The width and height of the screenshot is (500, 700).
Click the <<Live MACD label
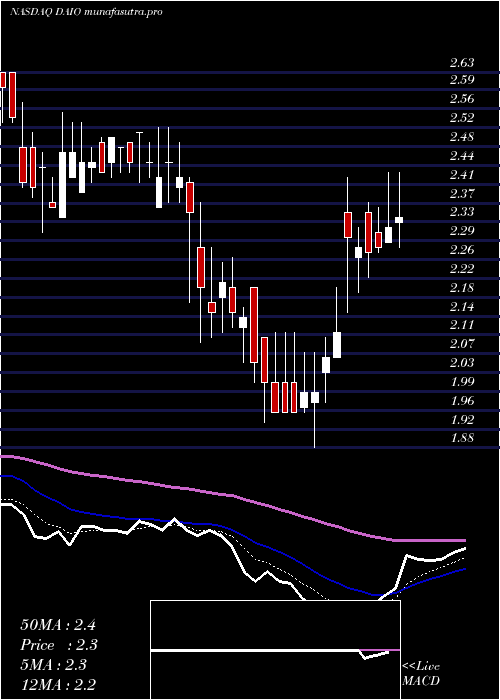(421, 673)
